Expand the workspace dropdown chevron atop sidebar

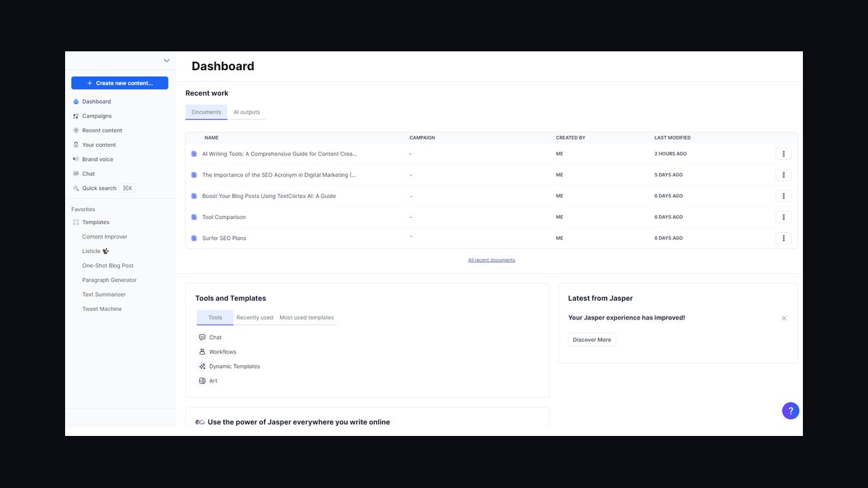click(166, 61)
